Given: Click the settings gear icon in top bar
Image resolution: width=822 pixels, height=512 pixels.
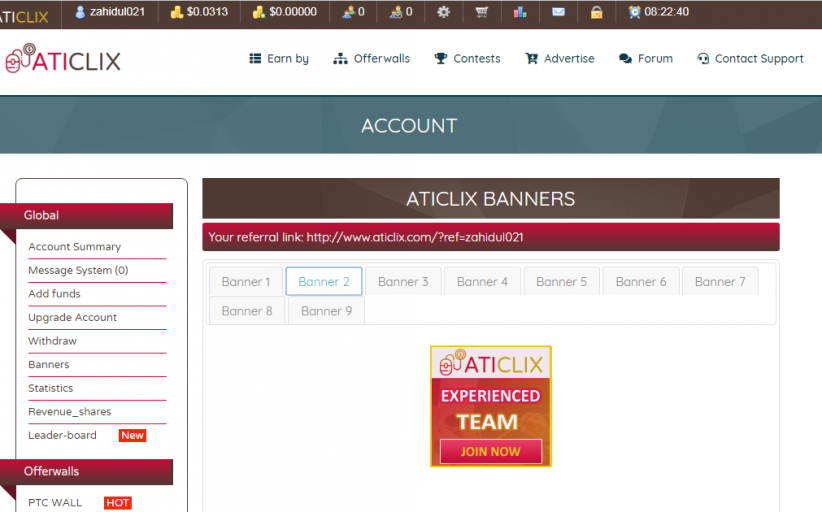Looking at the screenshot, I should point(443,12).
